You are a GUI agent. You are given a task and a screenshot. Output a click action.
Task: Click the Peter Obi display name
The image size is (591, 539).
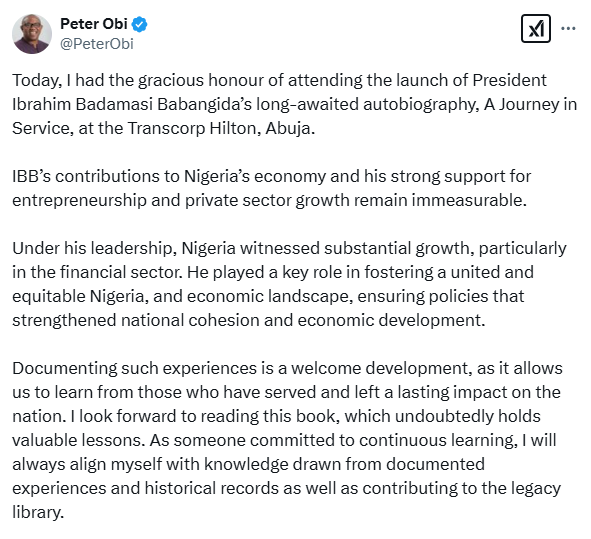click(x=93, y=24)
